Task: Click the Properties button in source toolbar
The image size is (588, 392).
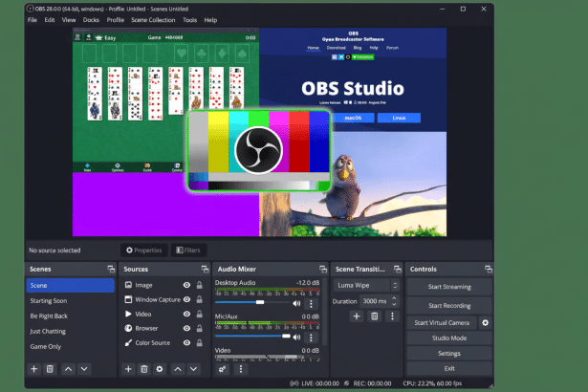Action: [144, 250]
